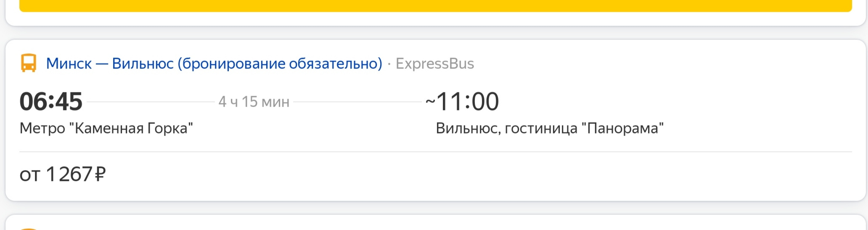Open the Минск — Вильнюс route link
The width and height of the screenshot is (868, 230).
pyautogui.click(x=214, y=63)
